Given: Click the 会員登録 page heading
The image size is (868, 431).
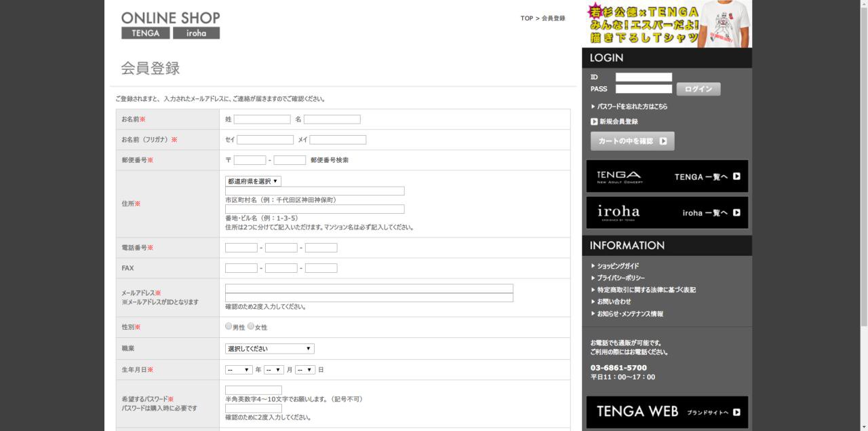Looking at the screenshot, I should pos(151,69).
